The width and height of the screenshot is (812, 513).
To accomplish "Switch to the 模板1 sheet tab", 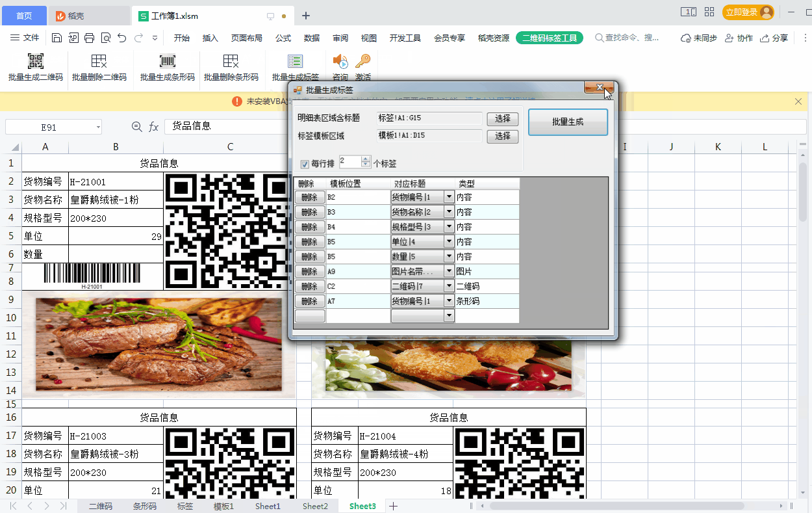I will (224, 506).
